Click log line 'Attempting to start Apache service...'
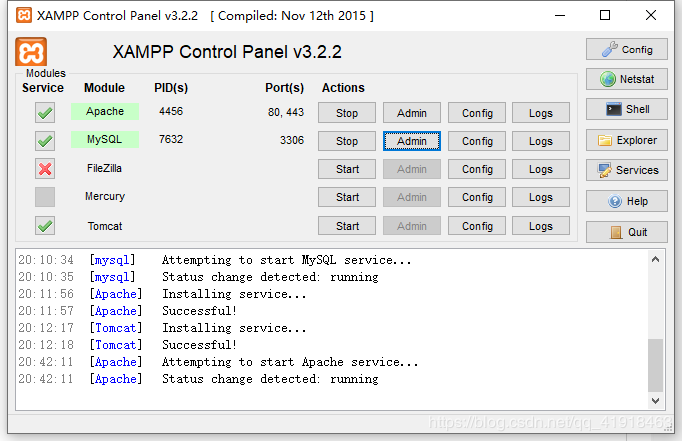682x441 pixels. pyautogui.click(x=290, y=362)
